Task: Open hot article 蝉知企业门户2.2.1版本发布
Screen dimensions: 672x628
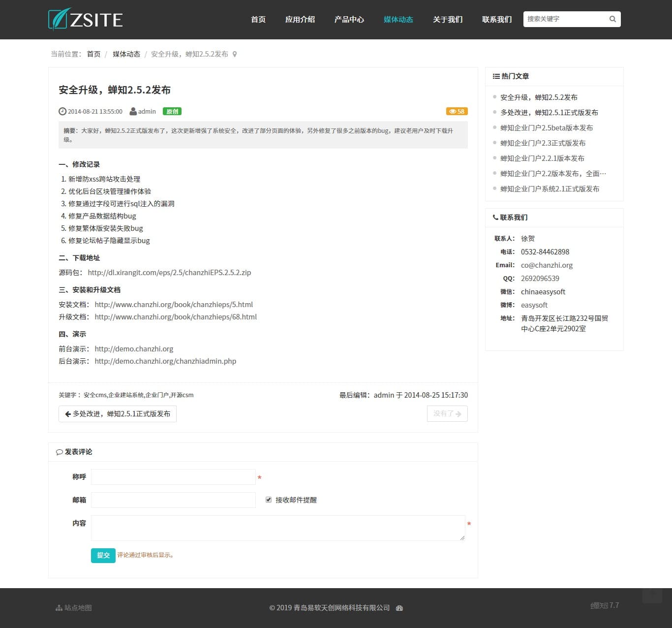Action: pyautogui.click(x=542, y=158)
